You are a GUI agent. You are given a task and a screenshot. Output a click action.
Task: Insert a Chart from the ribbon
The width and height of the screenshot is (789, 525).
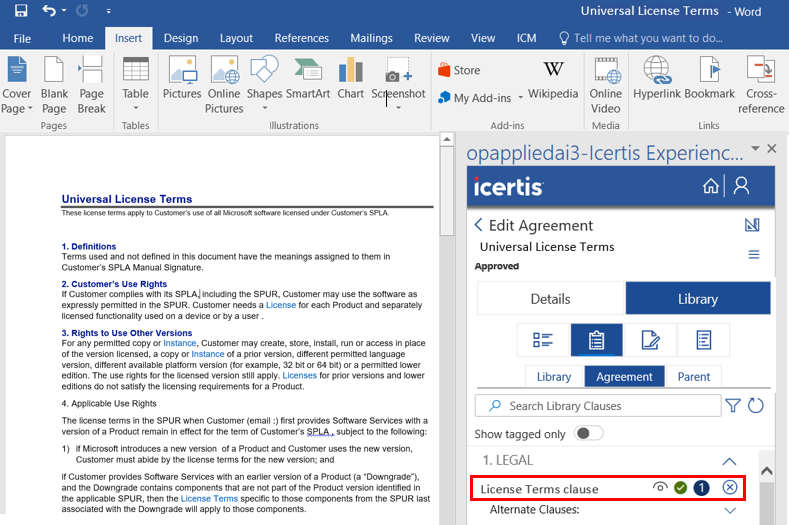(x=351, y=79)
